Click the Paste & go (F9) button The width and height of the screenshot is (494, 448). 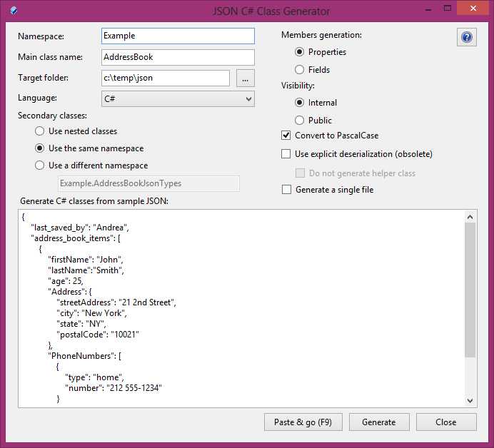tap(303, 422)
